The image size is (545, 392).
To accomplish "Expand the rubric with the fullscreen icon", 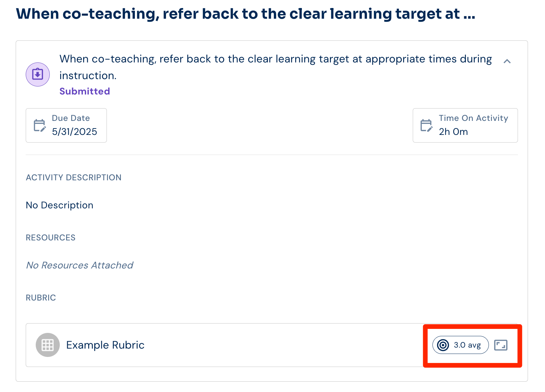I will coord(501,345).
